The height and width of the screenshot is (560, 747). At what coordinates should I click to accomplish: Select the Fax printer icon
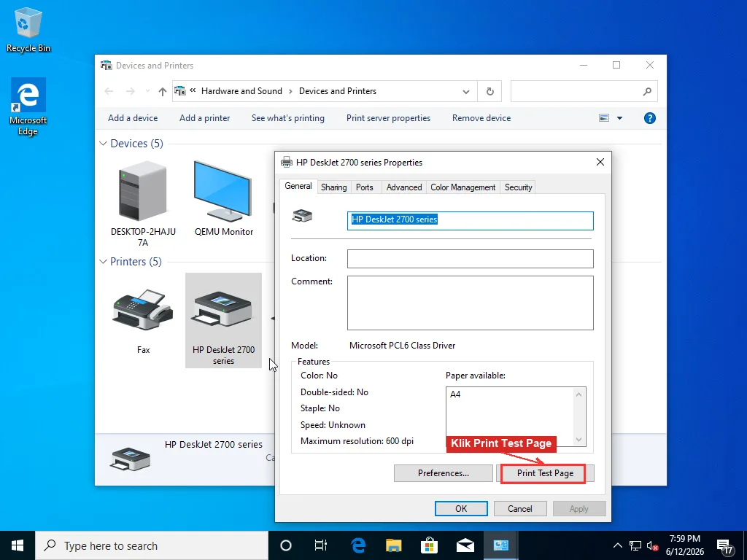pyautogui.click(x=143, y=310)
